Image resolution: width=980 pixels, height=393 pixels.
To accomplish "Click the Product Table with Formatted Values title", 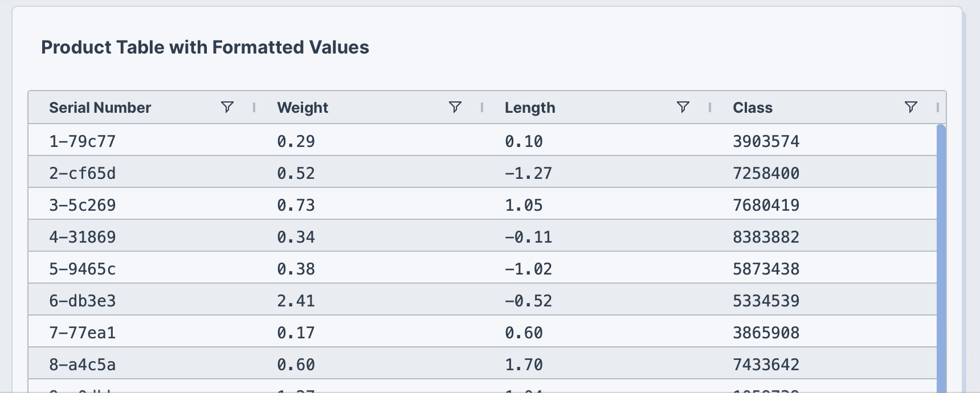I will [x=205, y=47].
